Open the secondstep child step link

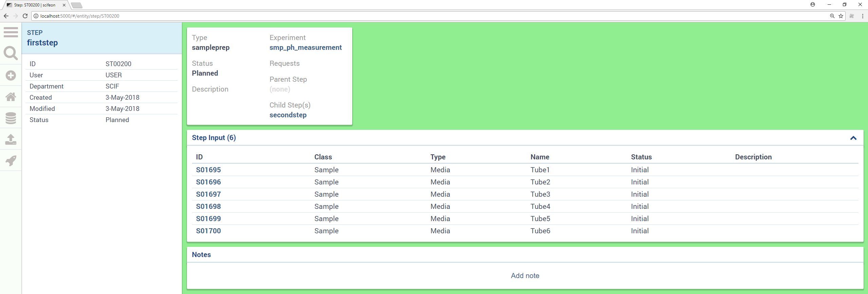tap(288, 115)
